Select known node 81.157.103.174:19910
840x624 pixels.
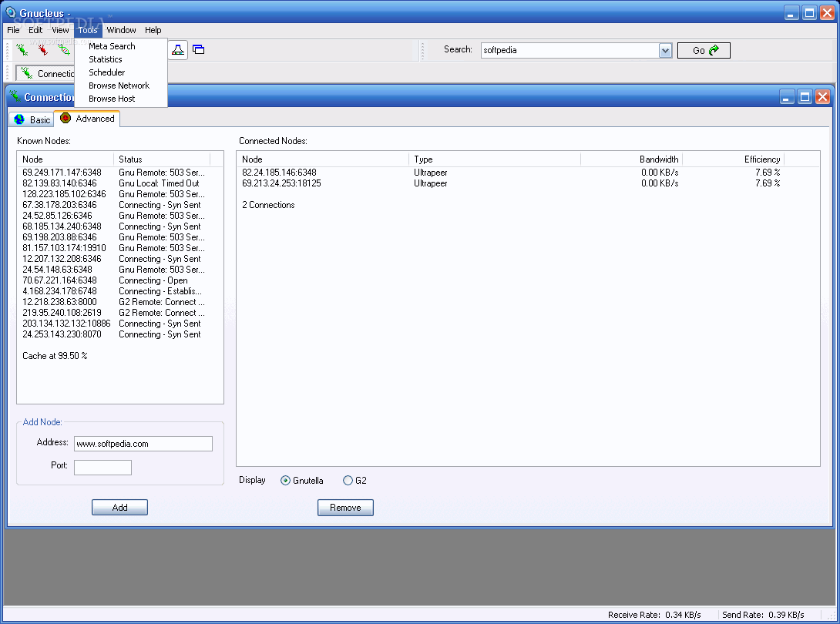[64, 248]
